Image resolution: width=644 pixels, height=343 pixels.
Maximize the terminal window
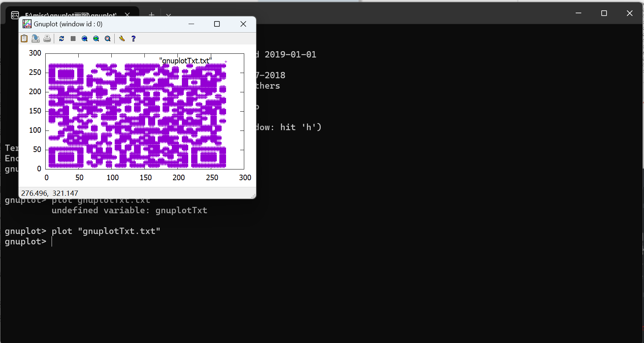pyautogui.click(x=604, y=13)
